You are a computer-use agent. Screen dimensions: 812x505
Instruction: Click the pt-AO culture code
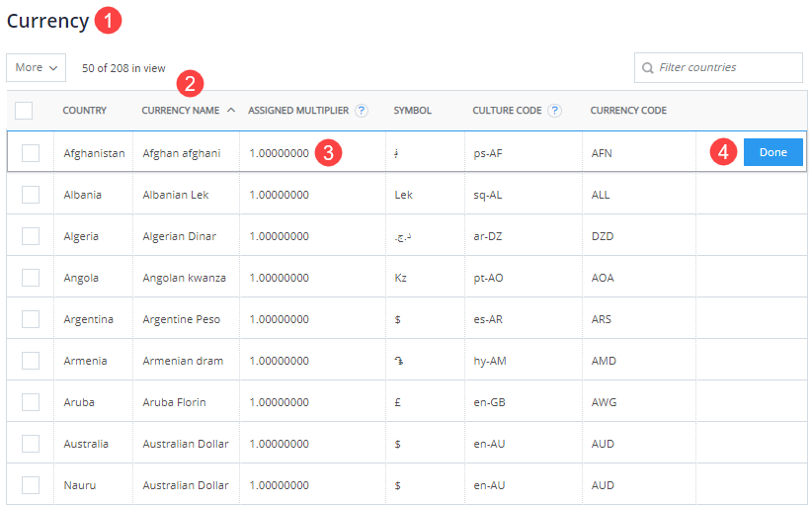pos(488,278)
